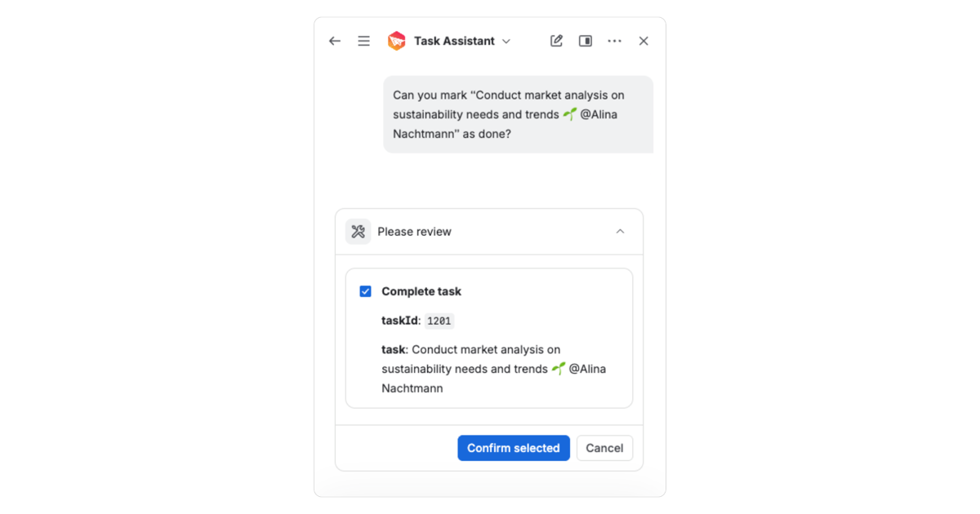The height and width of the screenshot is (514, 980).
Task: Open Task Assistant dropdown chevron
Action: point(506,41)
